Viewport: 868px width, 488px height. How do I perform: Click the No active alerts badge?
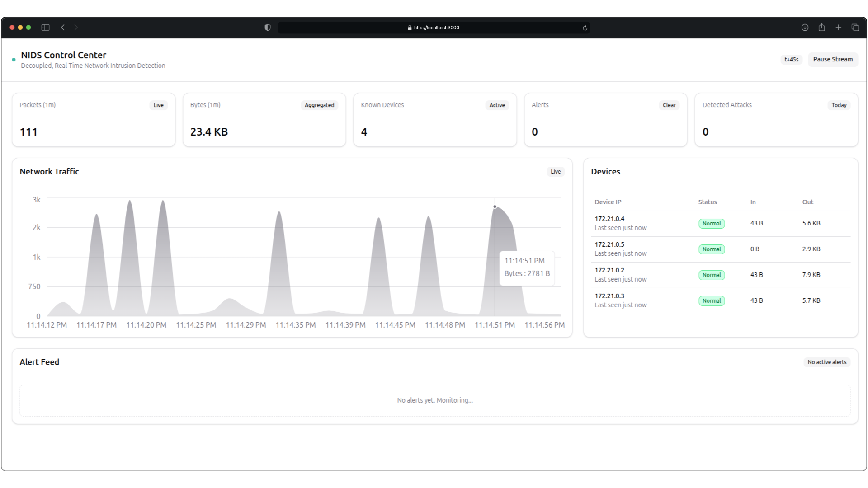(826, 362)
